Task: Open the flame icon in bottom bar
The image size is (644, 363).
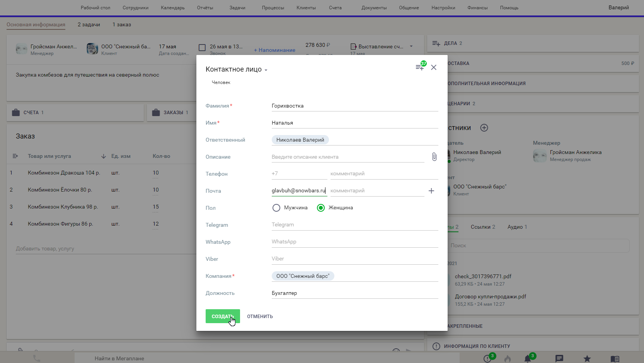Action: coord(508,359)
